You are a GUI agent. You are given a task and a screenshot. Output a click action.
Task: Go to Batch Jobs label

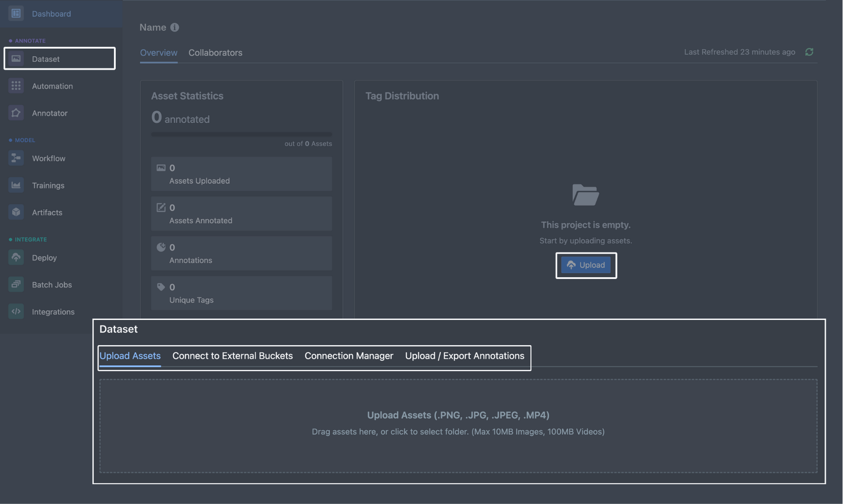pos(52,284)
